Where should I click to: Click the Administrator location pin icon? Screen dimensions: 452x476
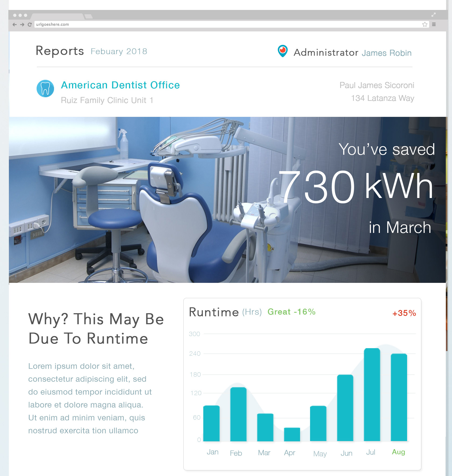pyautogui.click(x=282, y=51)
